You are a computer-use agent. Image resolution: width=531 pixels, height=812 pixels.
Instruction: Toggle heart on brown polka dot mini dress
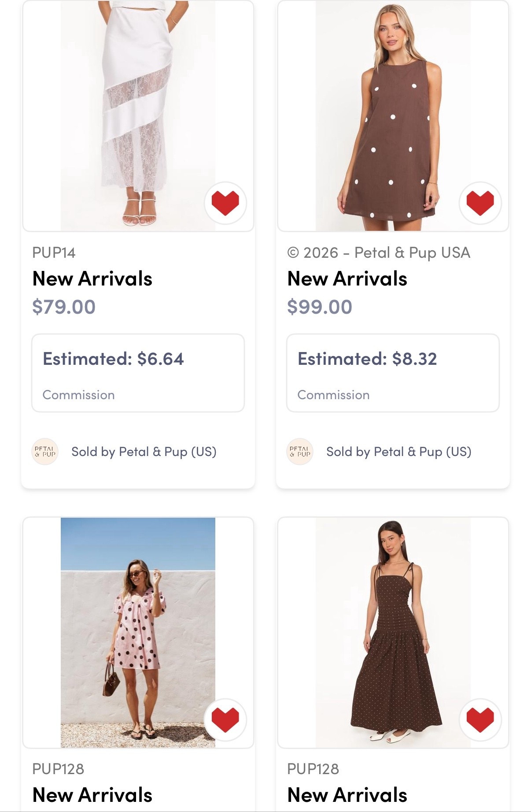pos(480,203)
